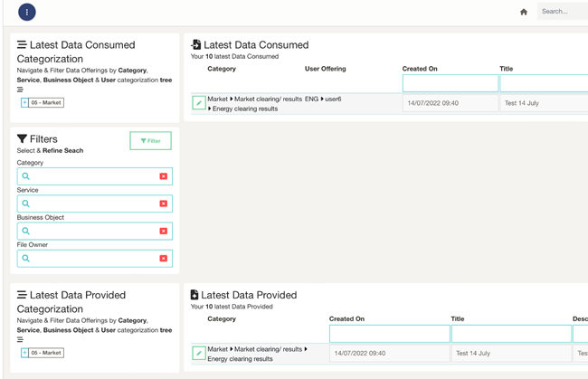This screenshot has height=379, width=588.
Task: Clear the Service filter with red X
Action: 164,204
